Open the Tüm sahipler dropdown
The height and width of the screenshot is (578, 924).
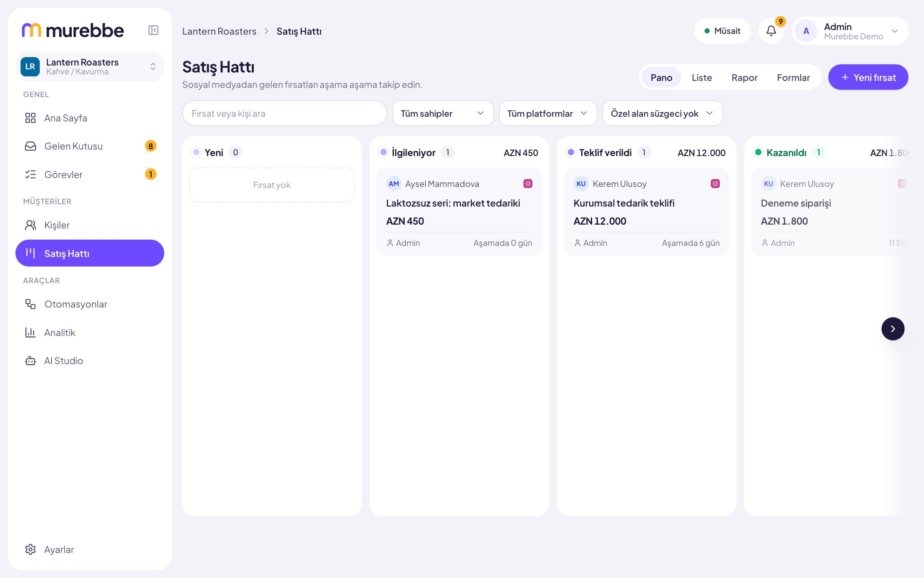click(x=443, y=113)
